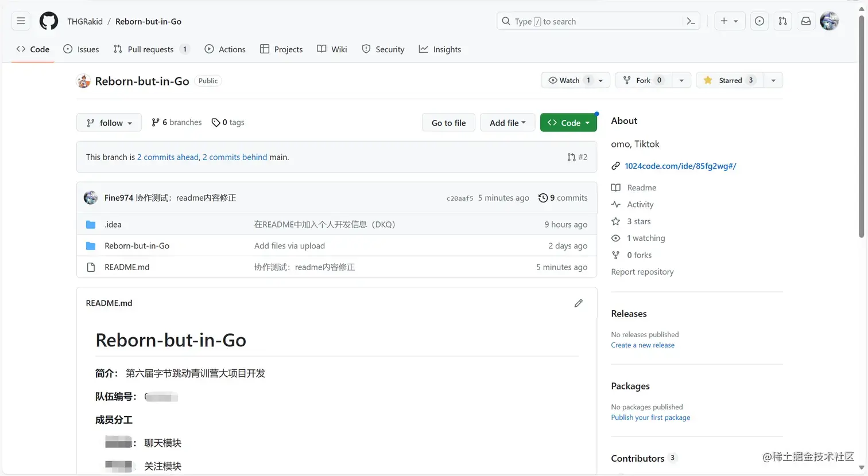Click the Fine974 commit author avatar
Viewport: 868px width, 476px height.
point(91,198)
